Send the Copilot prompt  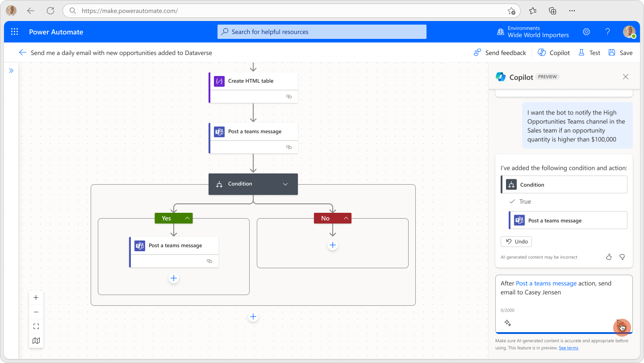622,326
